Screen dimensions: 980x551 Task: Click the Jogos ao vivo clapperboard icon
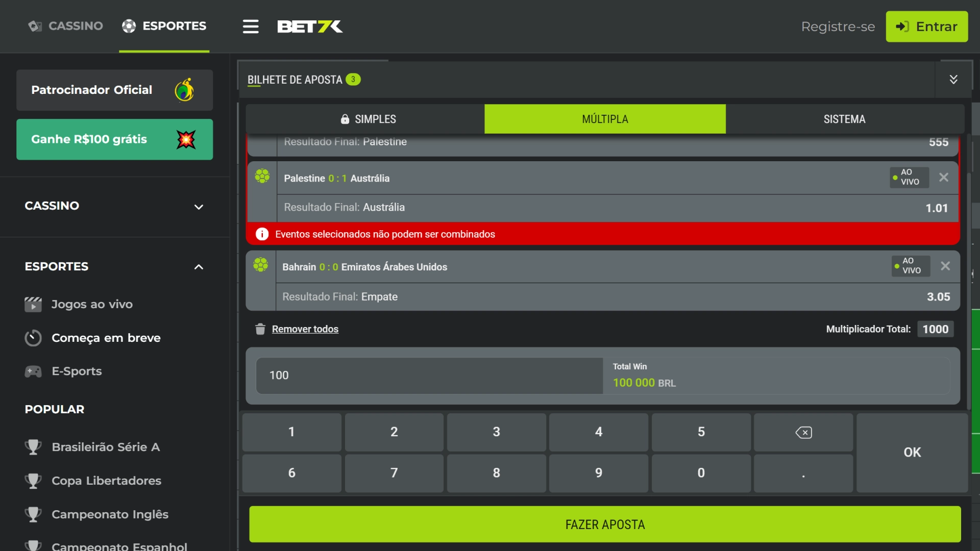click(33, 304)
